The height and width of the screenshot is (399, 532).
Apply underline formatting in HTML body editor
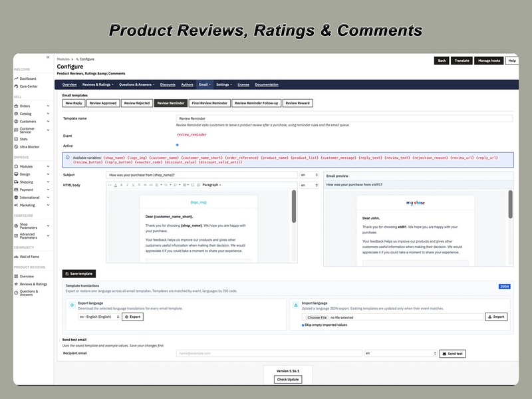134,186
